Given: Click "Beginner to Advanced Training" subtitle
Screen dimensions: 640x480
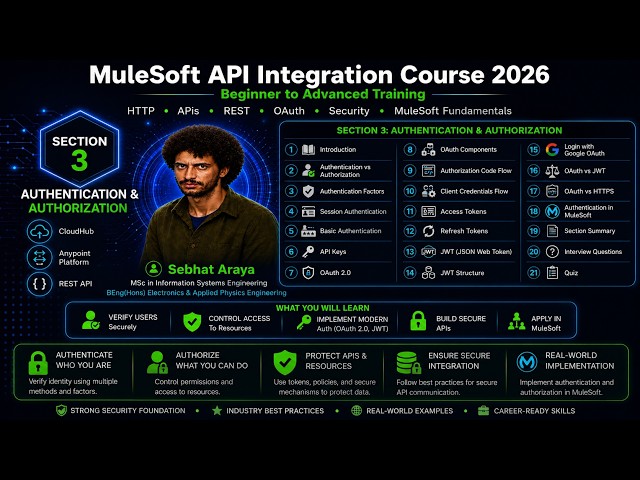Looking at the screenshot, I should [323, 94].
